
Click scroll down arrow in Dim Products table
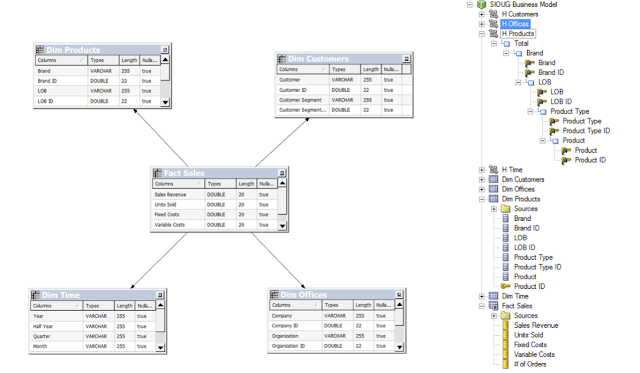(165, 102)
